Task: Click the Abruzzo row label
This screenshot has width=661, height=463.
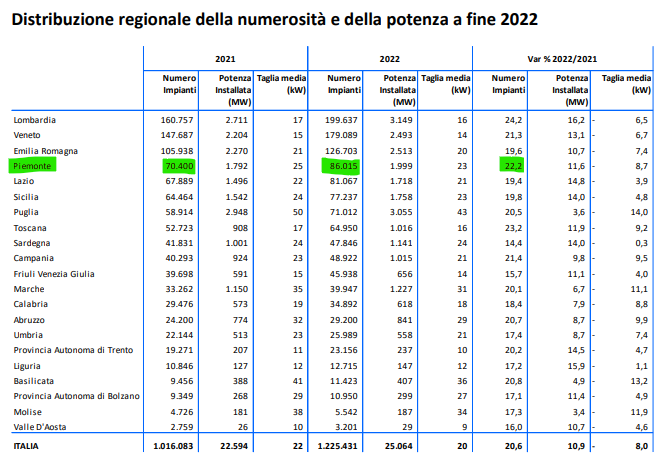Action: click(29, 320)
